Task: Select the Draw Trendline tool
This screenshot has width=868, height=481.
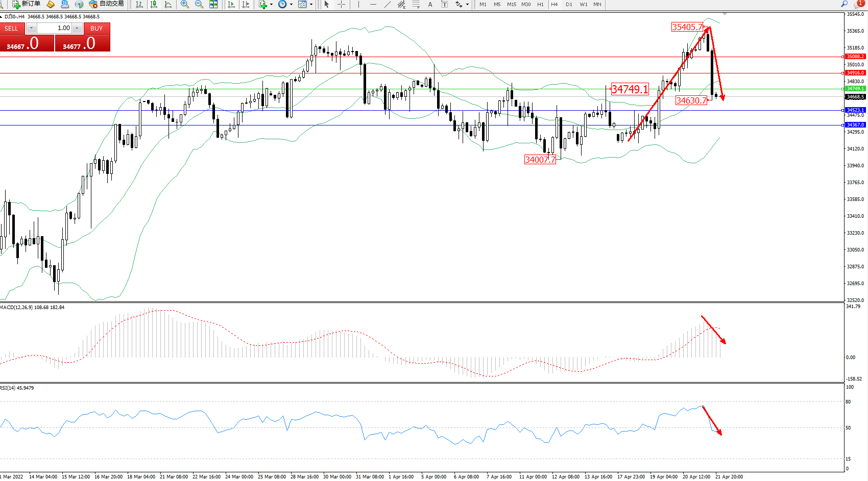Action: coord(388,4)
